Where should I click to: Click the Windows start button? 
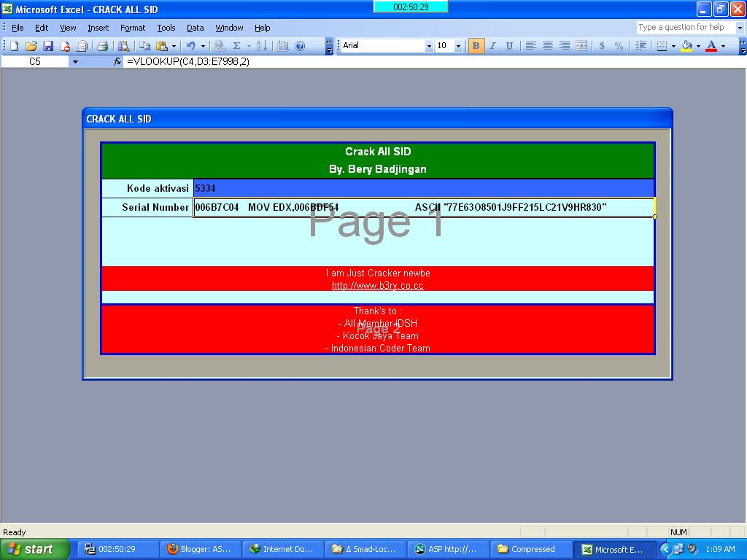[x=35, y=549]
